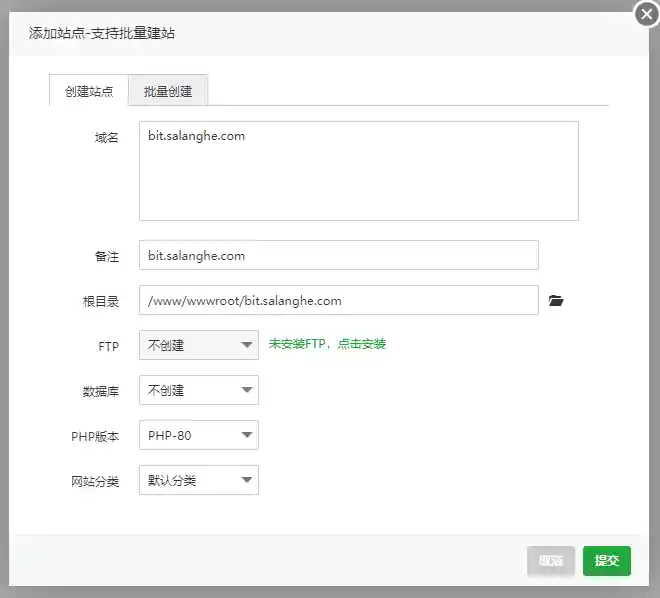Edit the 根目录 path field
This screenshot has width=660, height=598.
(339, 300)
